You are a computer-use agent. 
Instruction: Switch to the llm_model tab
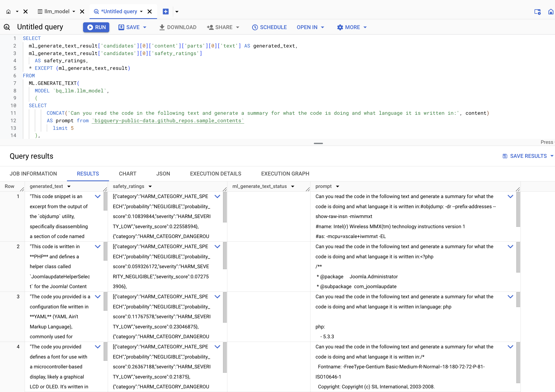[x=54, y=11]
